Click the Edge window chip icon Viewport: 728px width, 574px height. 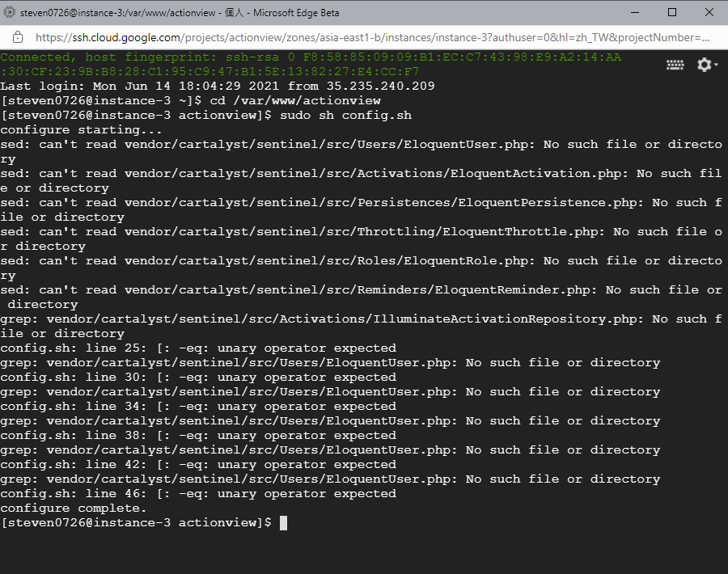(x=9, y=12)
